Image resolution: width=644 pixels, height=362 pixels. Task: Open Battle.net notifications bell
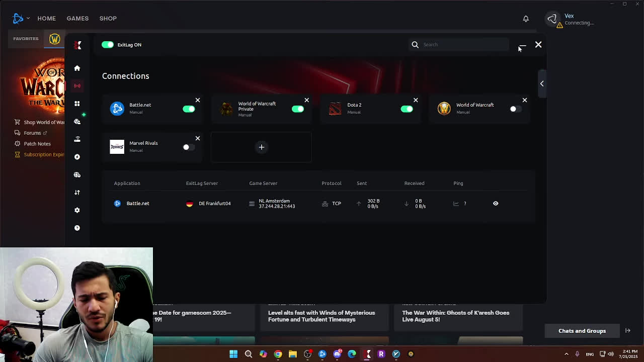(526, 19)
